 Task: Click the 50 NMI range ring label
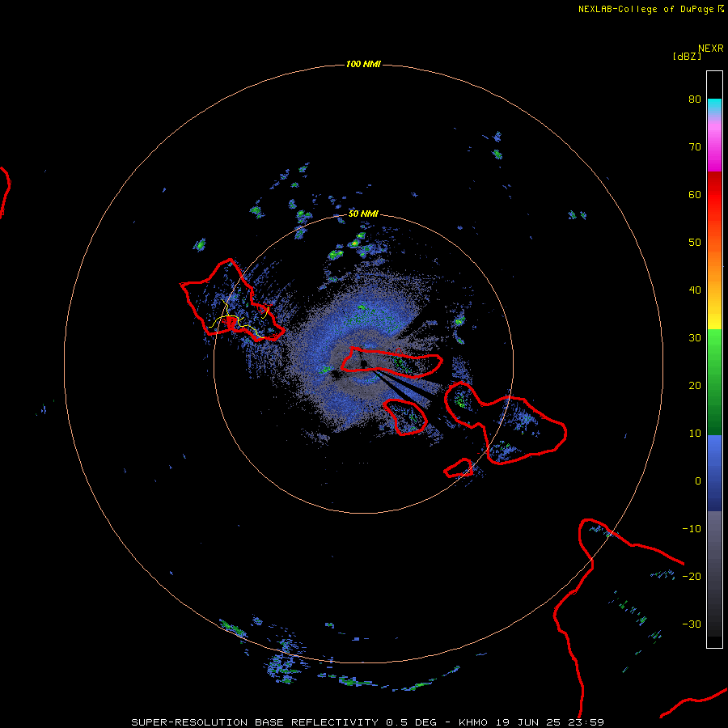363,214
